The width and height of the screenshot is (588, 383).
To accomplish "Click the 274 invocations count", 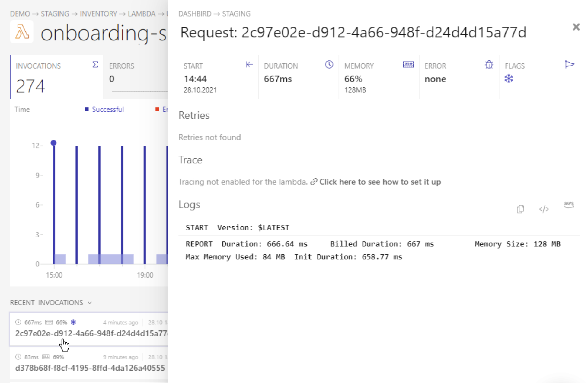I will point(30,86).
